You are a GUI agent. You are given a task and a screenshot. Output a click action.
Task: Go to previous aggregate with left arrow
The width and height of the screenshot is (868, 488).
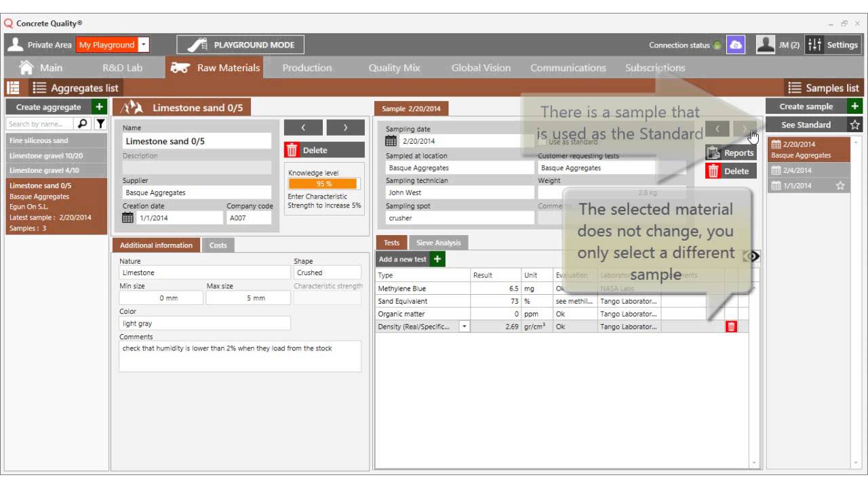tap(303, 127)
